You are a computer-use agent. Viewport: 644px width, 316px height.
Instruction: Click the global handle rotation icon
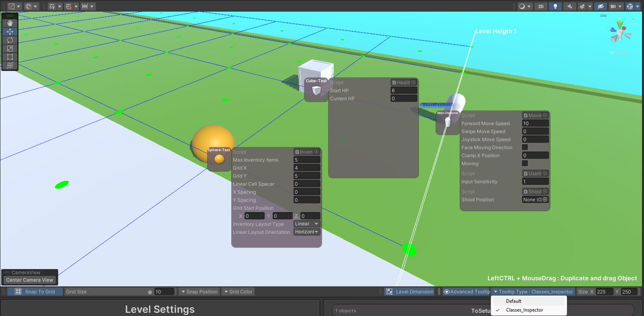tap(28, 6)
